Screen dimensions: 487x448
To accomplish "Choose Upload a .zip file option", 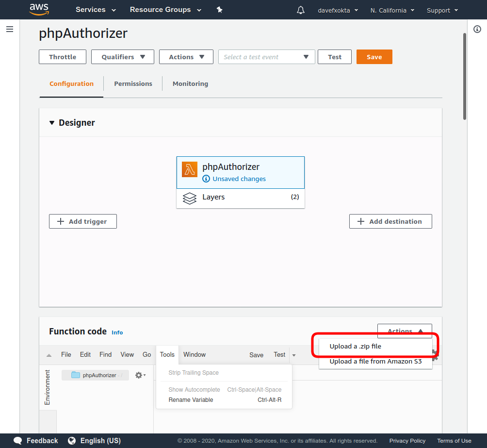I will (x=355, y=347).
